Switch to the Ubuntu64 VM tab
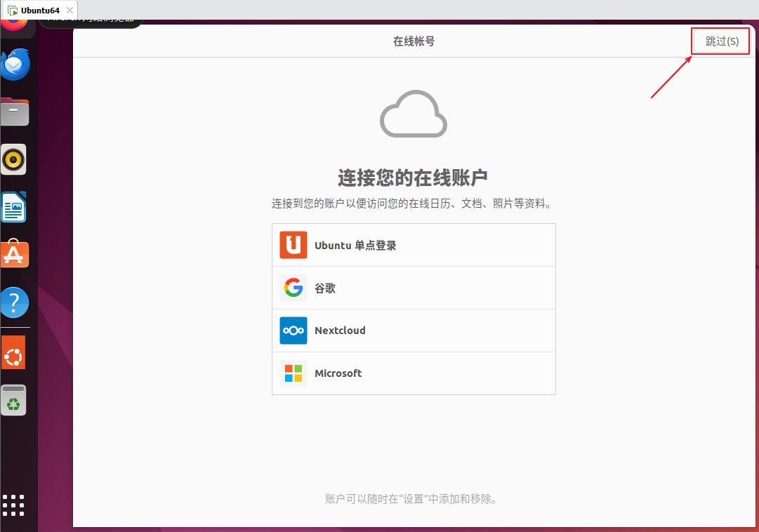This screenshot has width=759, height=532. [x=40, y=10]
